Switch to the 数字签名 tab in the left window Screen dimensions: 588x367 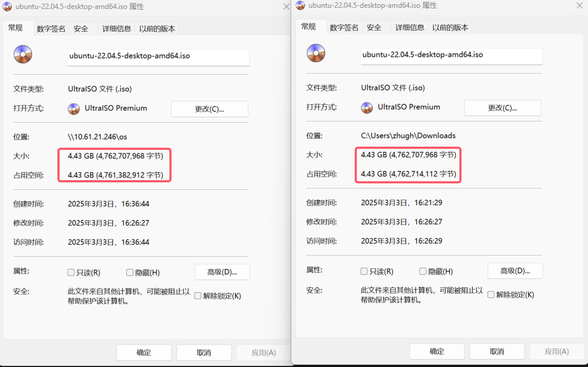point(51,29)
